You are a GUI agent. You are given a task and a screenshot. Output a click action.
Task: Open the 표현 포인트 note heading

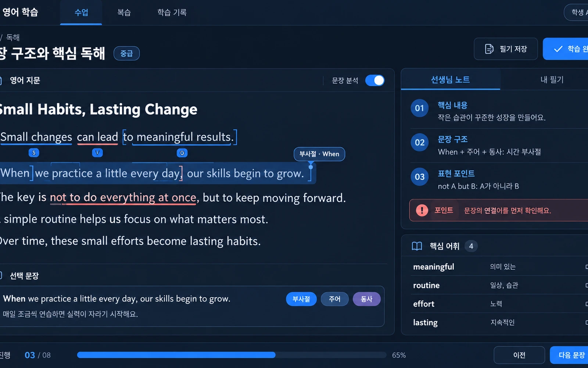click(456, 174)
